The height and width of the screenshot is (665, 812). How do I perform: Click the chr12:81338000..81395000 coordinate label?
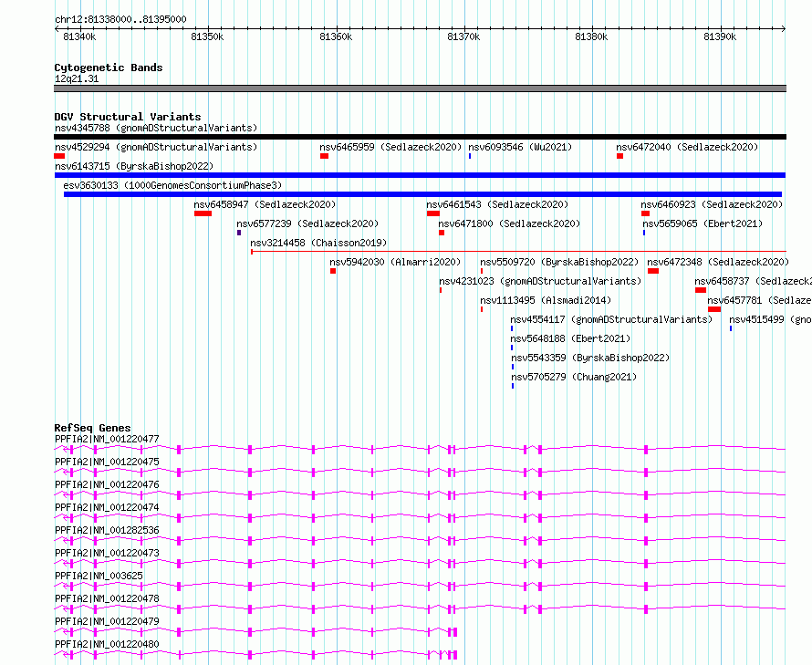pos(120,20)
